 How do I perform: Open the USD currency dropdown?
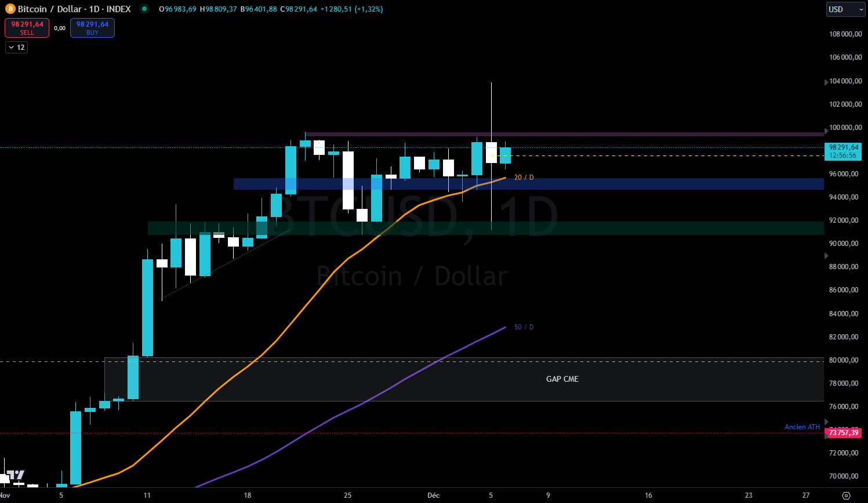coord(845,9)
